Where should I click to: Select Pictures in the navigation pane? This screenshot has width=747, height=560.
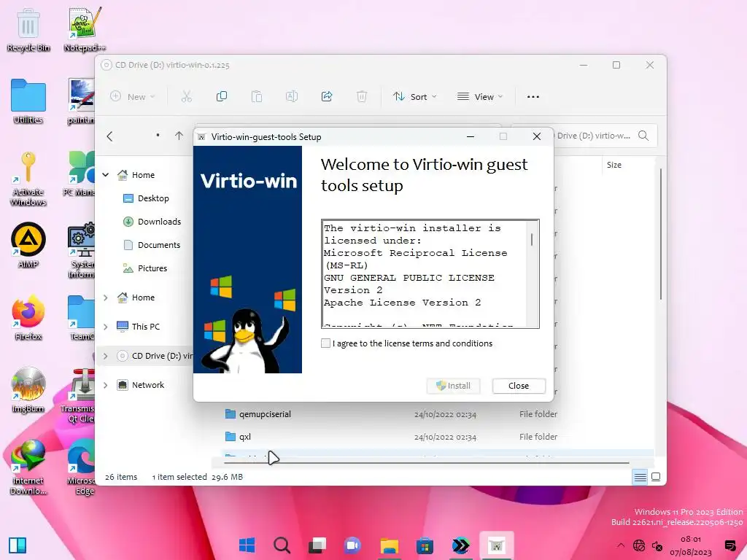tap(145, 268)
